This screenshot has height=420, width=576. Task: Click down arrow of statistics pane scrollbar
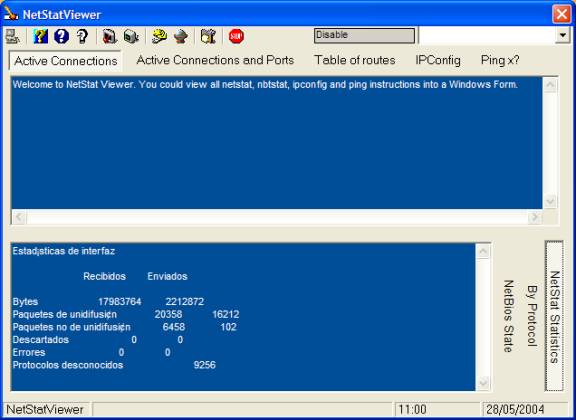[x=483, y=383]
